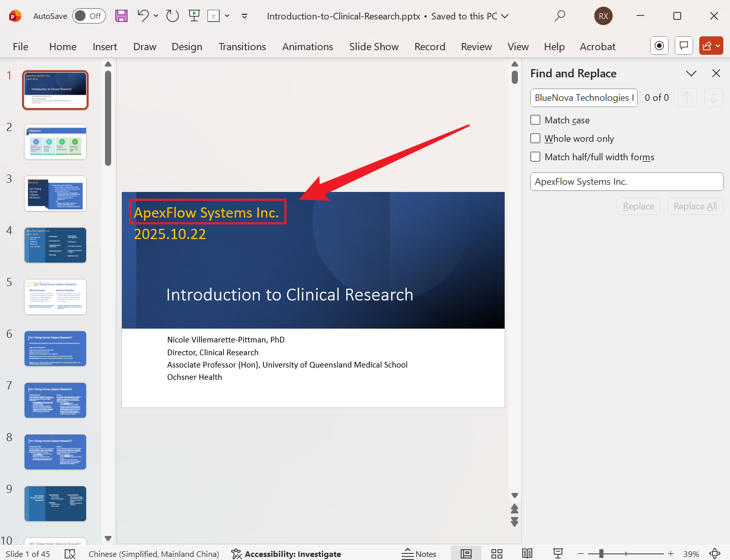Open the Acrobat ribbon tab
The height and width of the screenshot is (560, 730).
597,46
